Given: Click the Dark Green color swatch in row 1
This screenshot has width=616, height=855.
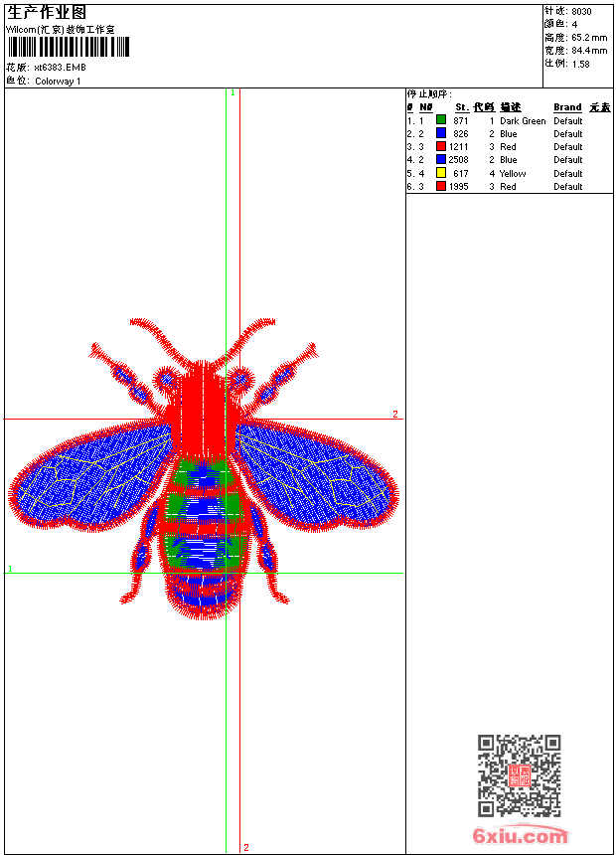Looking at the screenshot, I should click(x=441, y=120).
